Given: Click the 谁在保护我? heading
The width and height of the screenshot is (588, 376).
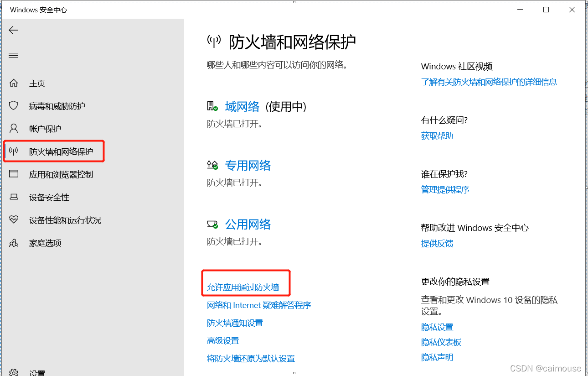Looking at the screenshot, I should tap(444, 174).
